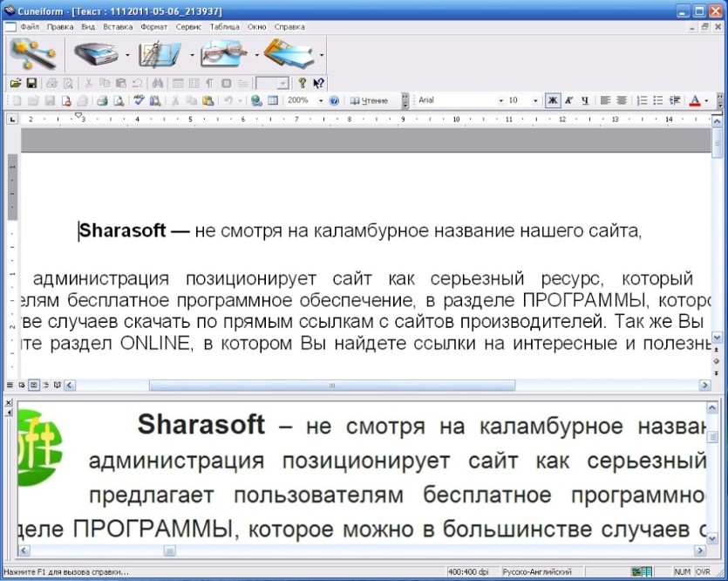Image resolution: width=728 pixels, height=581 pixels.
Task: Click the scanner icon to scan image
Action: 97,54
